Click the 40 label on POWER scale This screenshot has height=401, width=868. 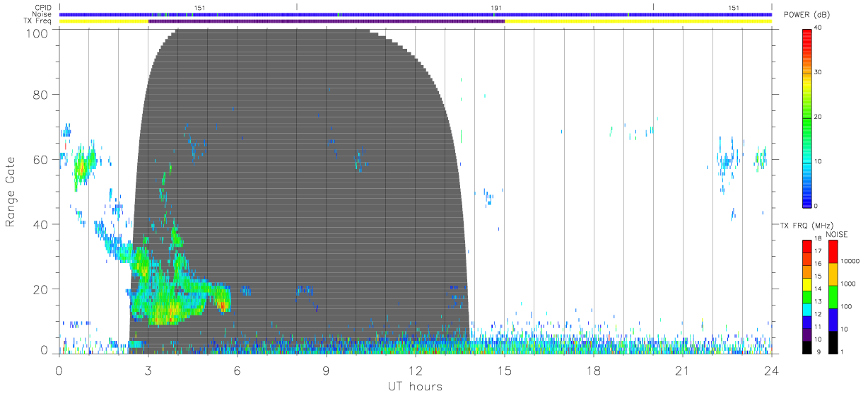coord(819,28)
